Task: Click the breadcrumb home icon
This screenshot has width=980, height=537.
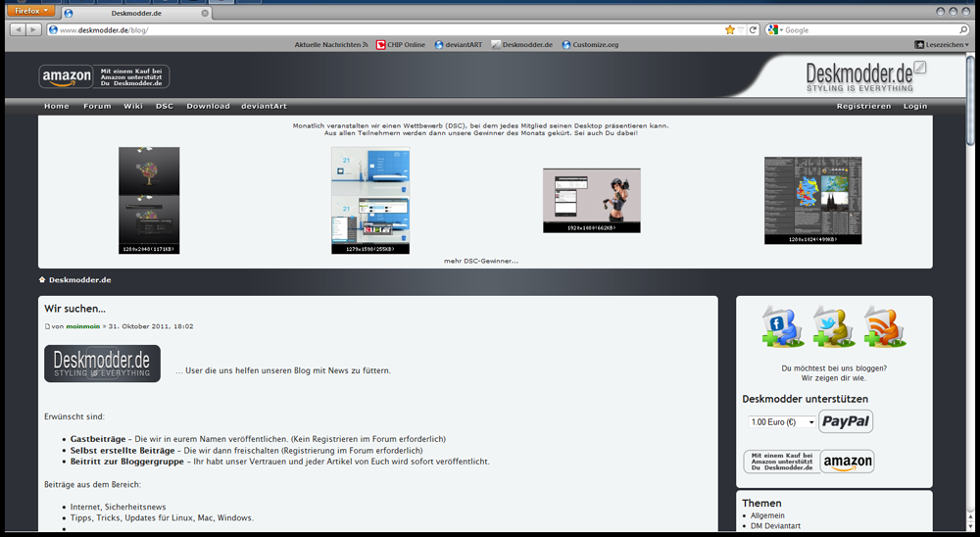Action: [42, 279]
